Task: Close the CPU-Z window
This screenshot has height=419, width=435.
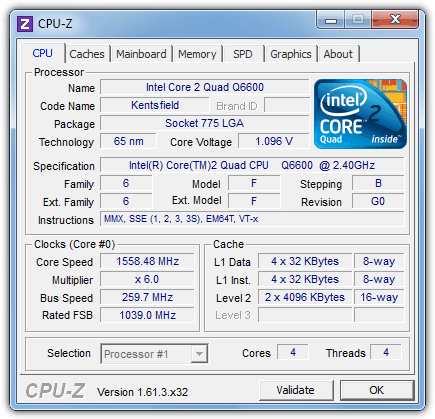Action: (395, 20)
